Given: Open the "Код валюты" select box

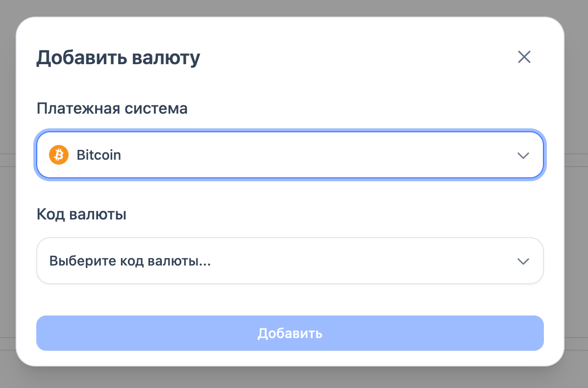Looking at the screenshot, I should [290, 261].
